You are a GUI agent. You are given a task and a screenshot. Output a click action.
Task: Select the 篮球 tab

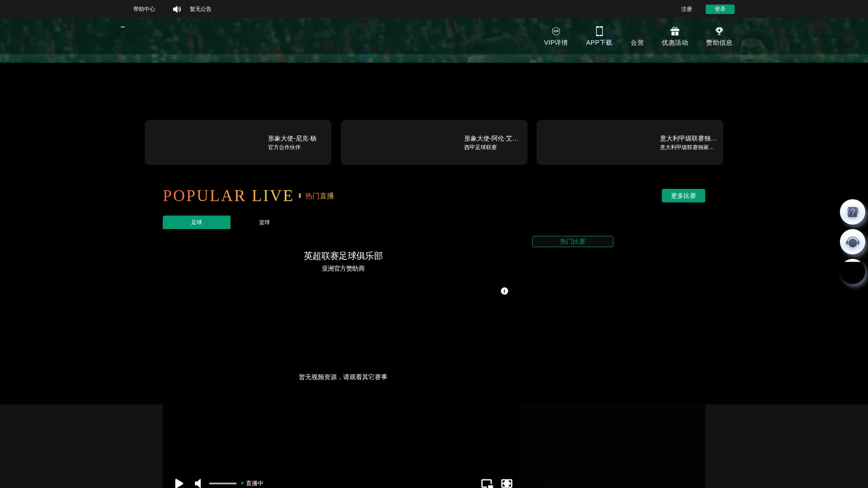coord(264,222)
